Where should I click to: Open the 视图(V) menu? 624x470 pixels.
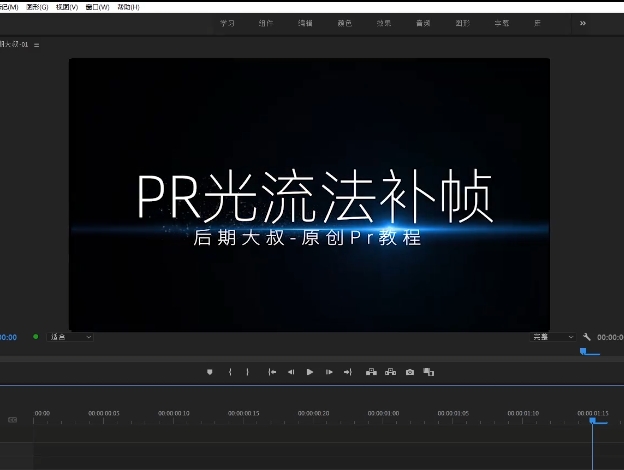(x=67, y=7)
